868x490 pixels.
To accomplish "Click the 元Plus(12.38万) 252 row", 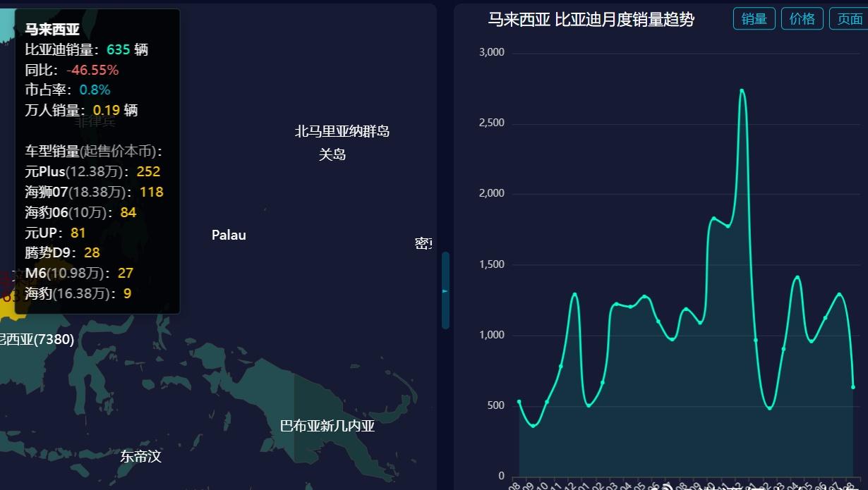I will tap(92, 171).
